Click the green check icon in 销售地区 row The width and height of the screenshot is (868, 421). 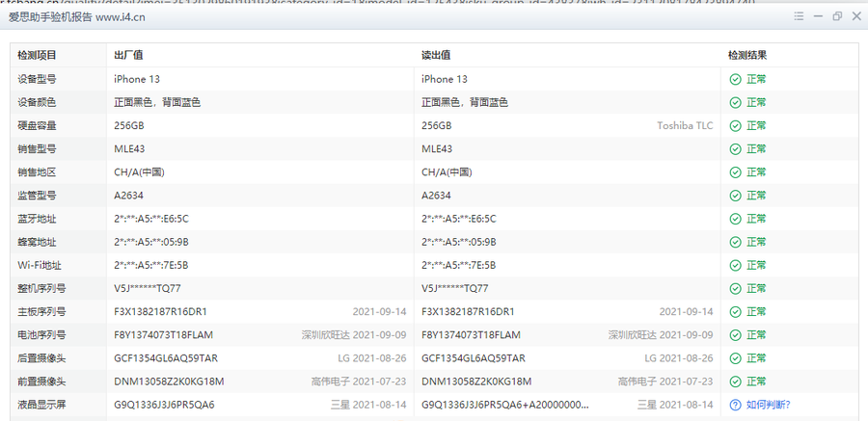735,172
